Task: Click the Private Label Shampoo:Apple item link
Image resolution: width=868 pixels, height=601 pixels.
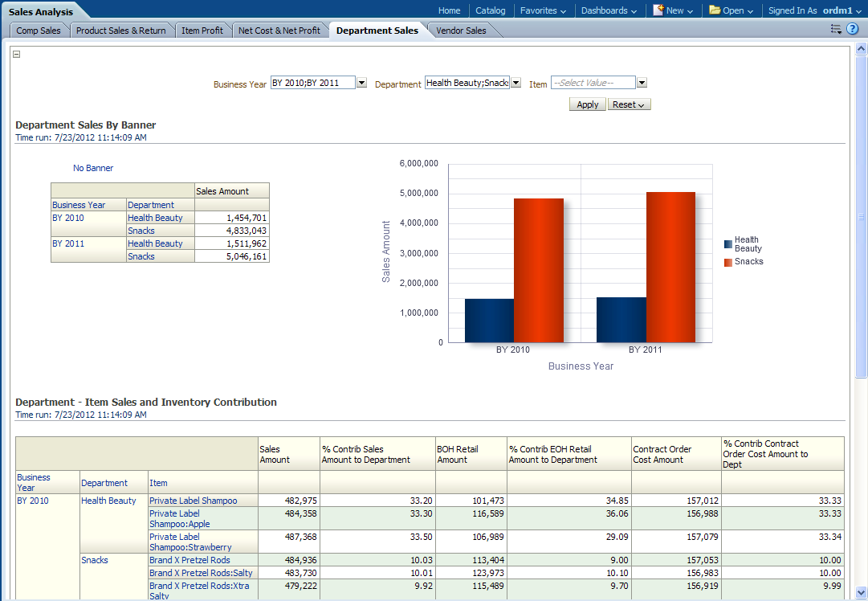Action: (x=179, y=518)
